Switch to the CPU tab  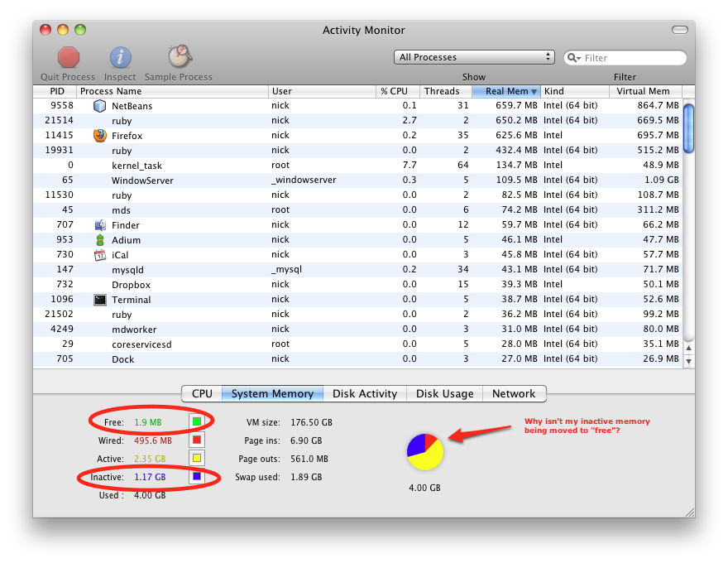pyautogui.click(x=202, y=393)
